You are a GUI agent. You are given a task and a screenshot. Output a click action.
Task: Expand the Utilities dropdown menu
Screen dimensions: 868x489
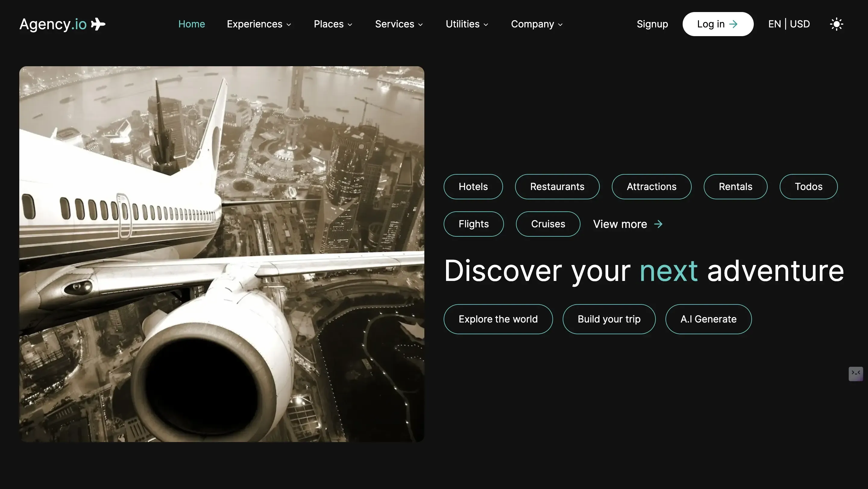coord(467,24)
